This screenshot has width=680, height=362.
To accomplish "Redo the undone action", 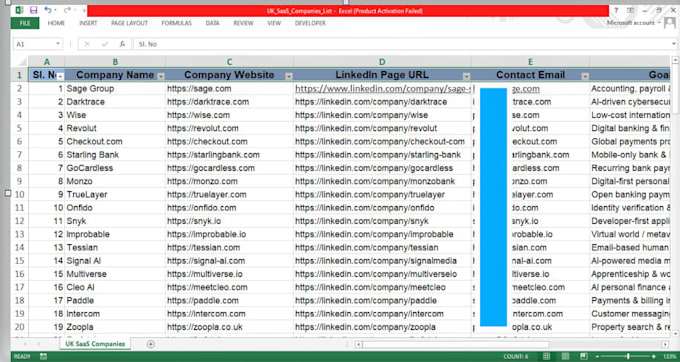I will click(67, 10).
